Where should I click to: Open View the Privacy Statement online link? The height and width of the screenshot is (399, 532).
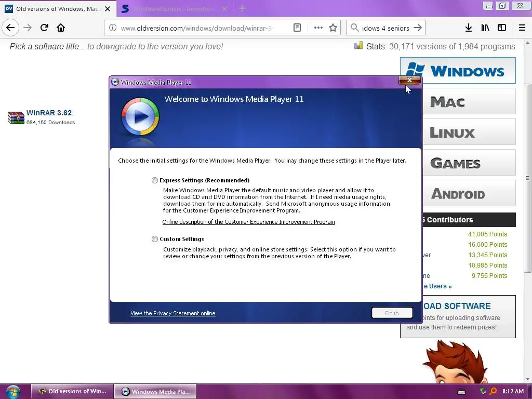(x=172, y=313)
